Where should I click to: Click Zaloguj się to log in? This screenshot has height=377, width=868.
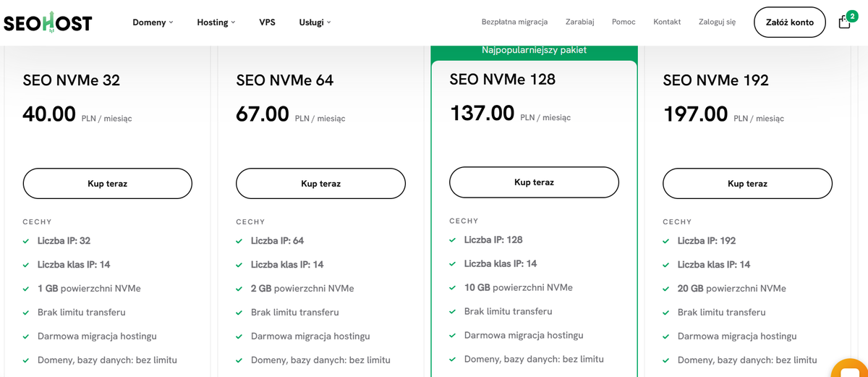717,22
